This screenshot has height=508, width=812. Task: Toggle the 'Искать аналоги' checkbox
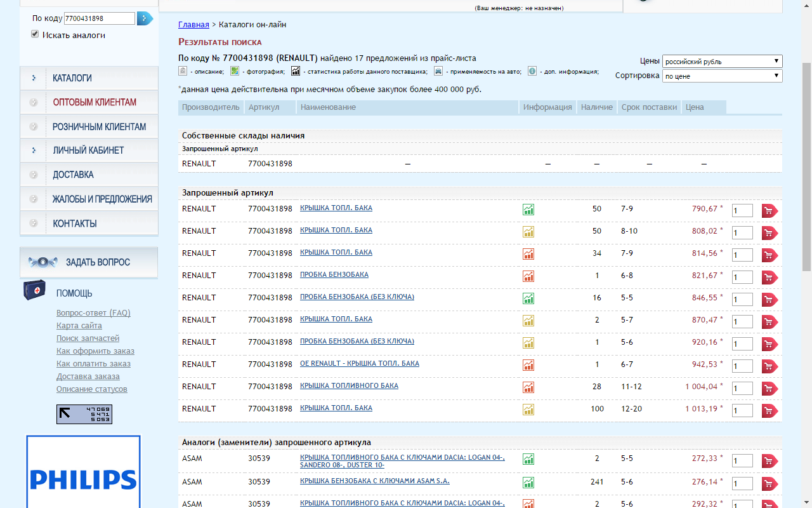tap(35, 34)
